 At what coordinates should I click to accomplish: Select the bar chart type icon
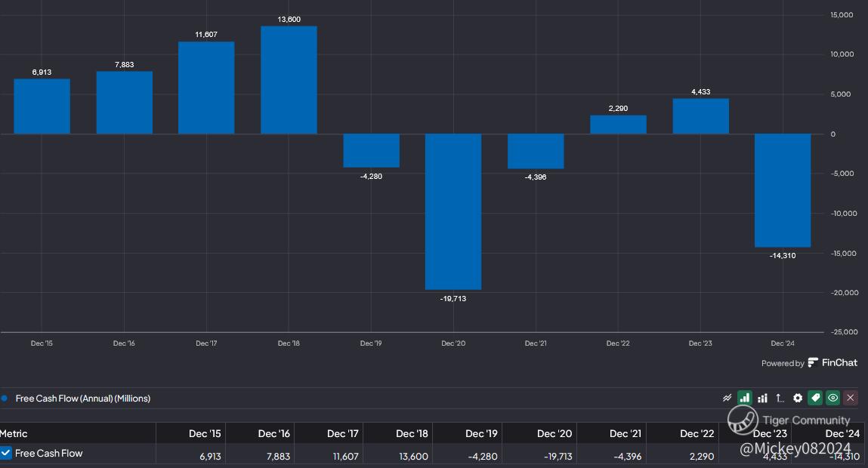click(x=745, y=398)
